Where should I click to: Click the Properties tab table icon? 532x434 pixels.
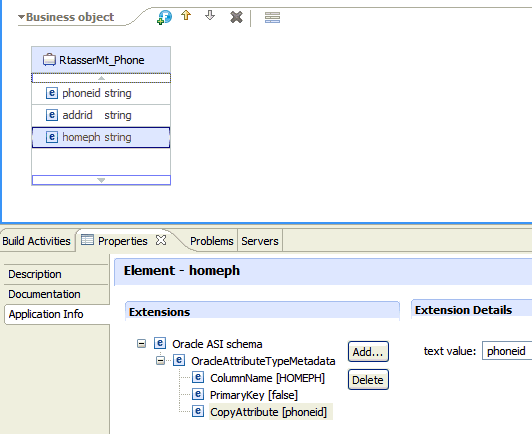tap(87, 240)
